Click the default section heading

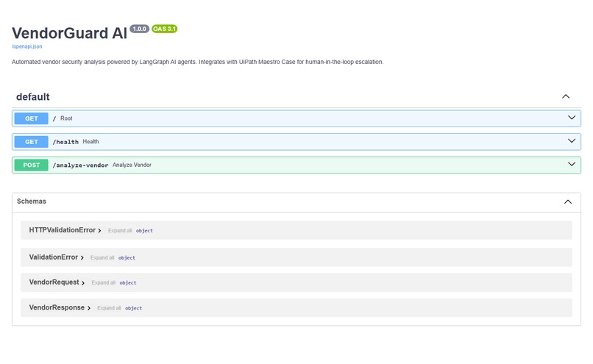click(33, 97)
